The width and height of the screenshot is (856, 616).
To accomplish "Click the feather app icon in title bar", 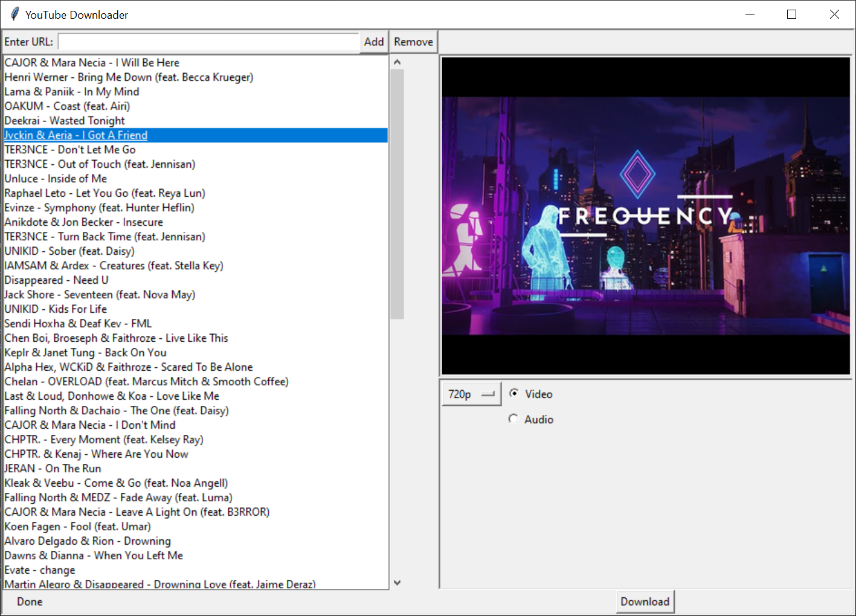I will (x=13, y=14).
